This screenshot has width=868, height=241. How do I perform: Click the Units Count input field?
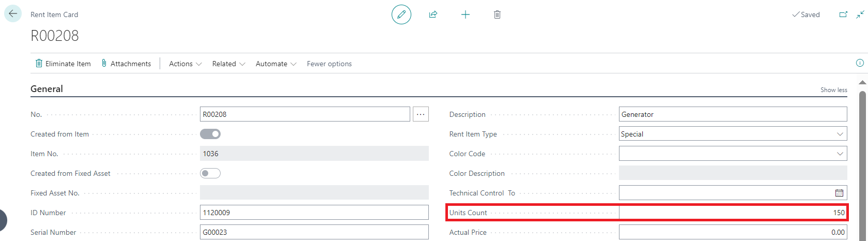[732, 213]
